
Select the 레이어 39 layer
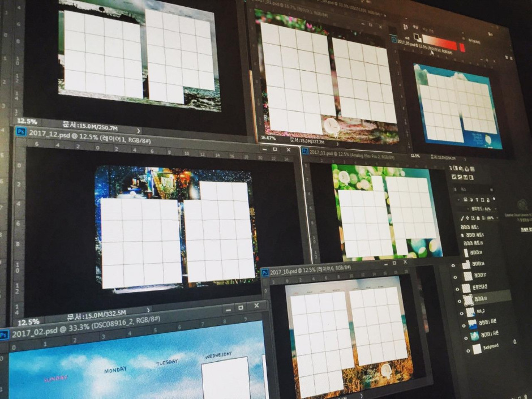pyautogui.click(x=476, y=252)
